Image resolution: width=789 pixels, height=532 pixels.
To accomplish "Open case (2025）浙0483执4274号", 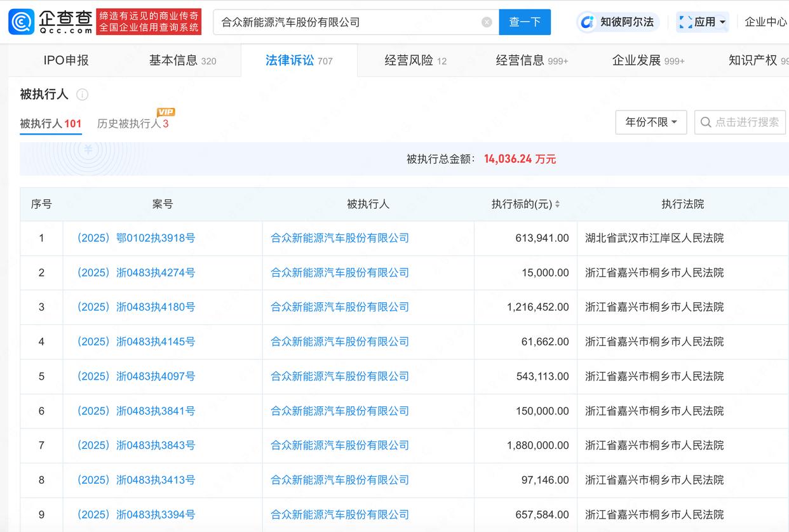I will coord(135,272).
